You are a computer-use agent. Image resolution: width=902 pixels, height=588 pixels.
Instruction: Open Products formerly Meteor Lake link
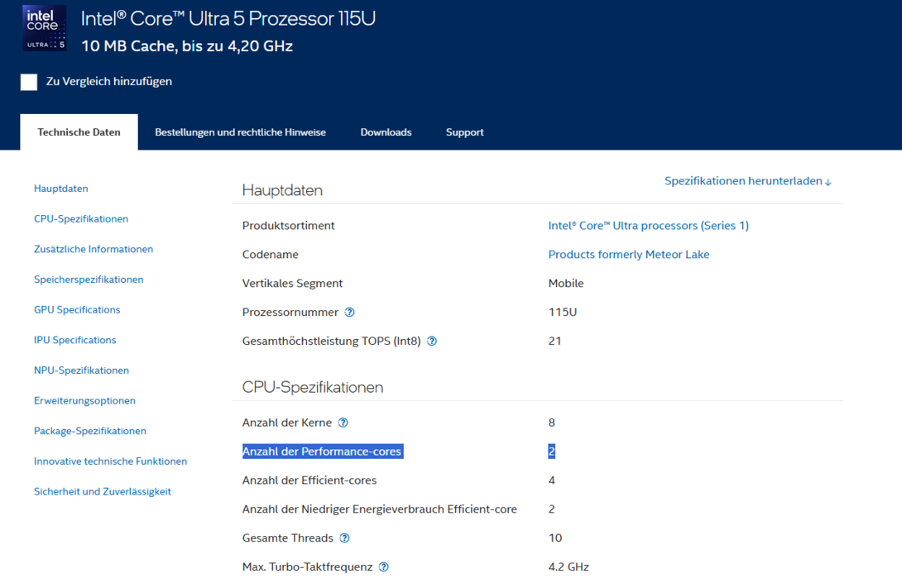(x=629, y=254)
